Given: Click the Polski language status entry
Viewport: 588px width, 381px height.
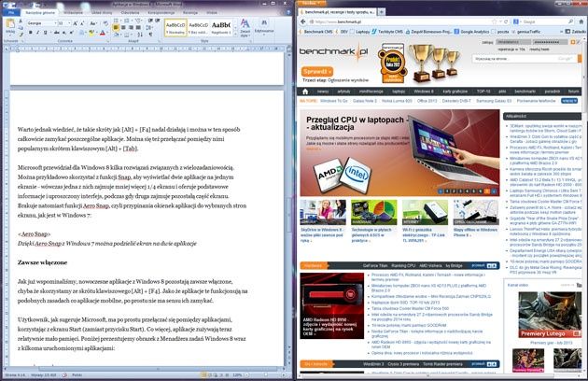Looking at the screenshot, I should (x=77, y=374).
